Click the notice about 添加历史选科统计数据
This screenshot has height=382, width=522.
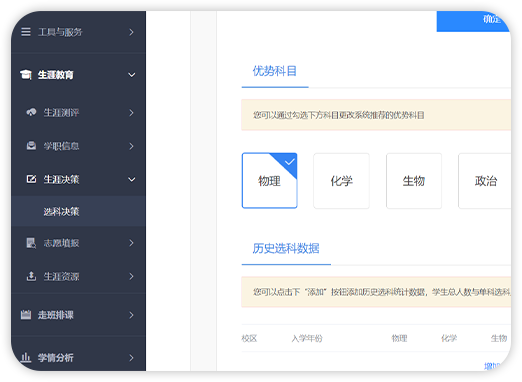(x=376, y=292)
